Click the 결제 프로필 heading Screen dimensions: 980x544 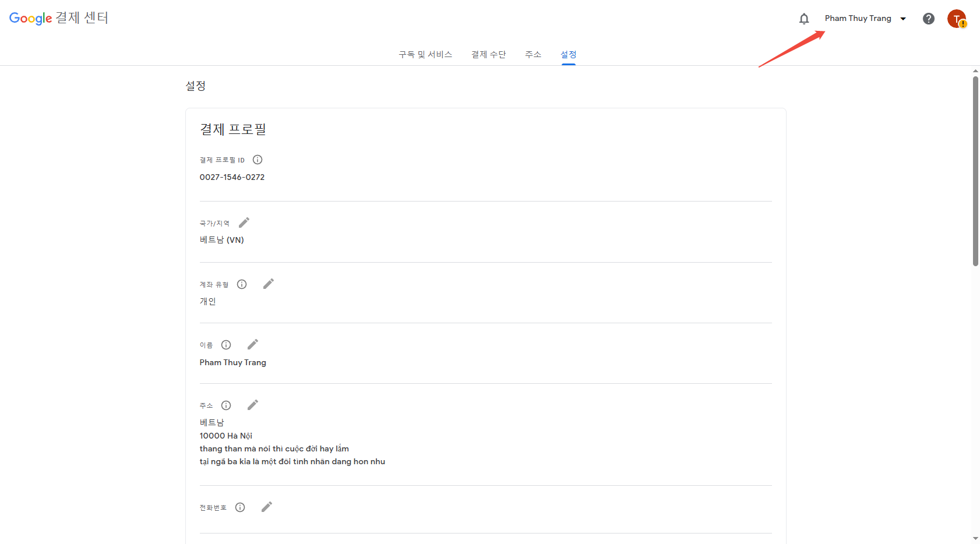[233, 129]
